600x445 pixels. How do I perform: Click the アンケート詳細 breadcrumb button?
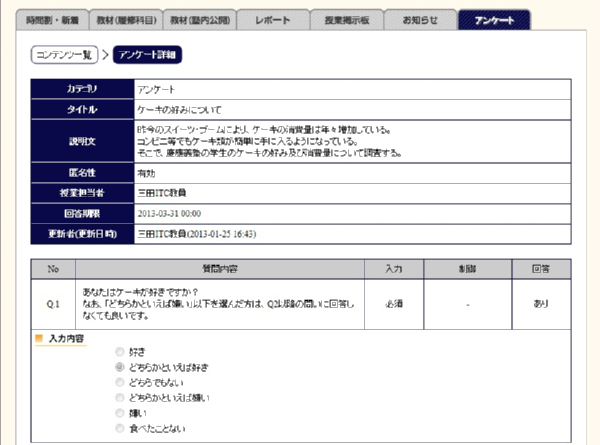point(147,56)
